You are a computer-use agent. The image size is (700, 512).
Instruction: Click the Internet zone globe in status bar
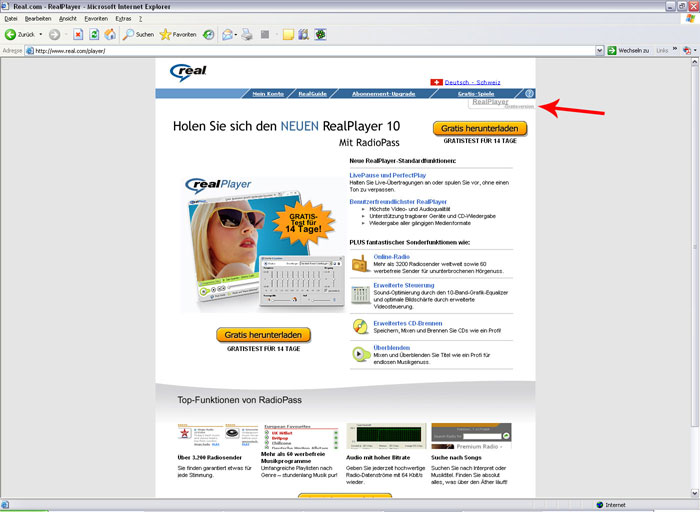point(600,505)
